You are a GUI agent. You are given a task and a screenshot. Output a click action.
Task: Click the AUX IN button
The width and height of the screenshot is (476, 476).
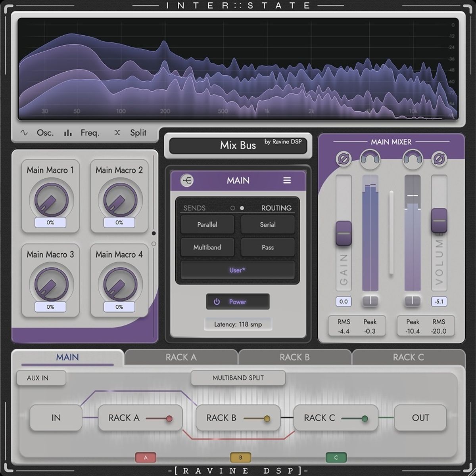pos(41,378)
